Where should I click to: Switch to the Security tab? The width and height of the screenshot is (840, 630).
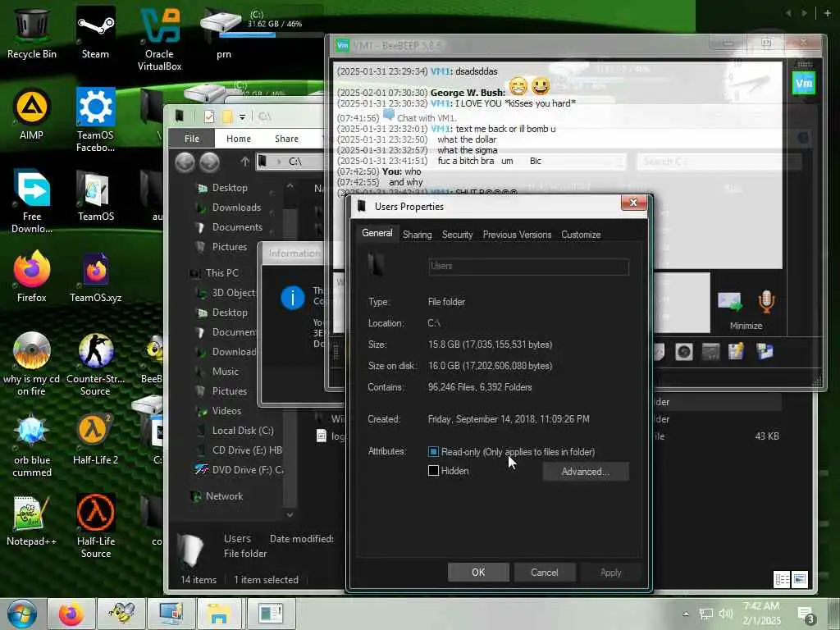[457, 235]
